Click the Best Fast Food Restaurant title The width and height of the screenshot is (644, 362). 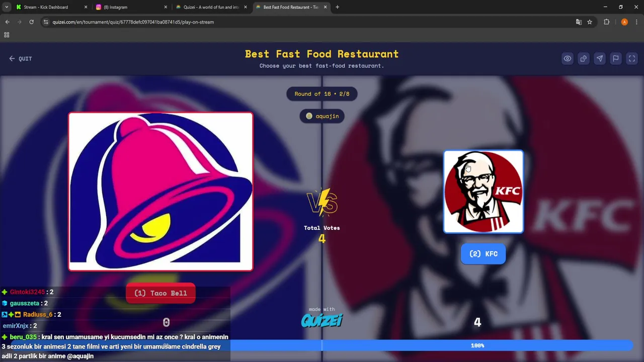point(322,54)
